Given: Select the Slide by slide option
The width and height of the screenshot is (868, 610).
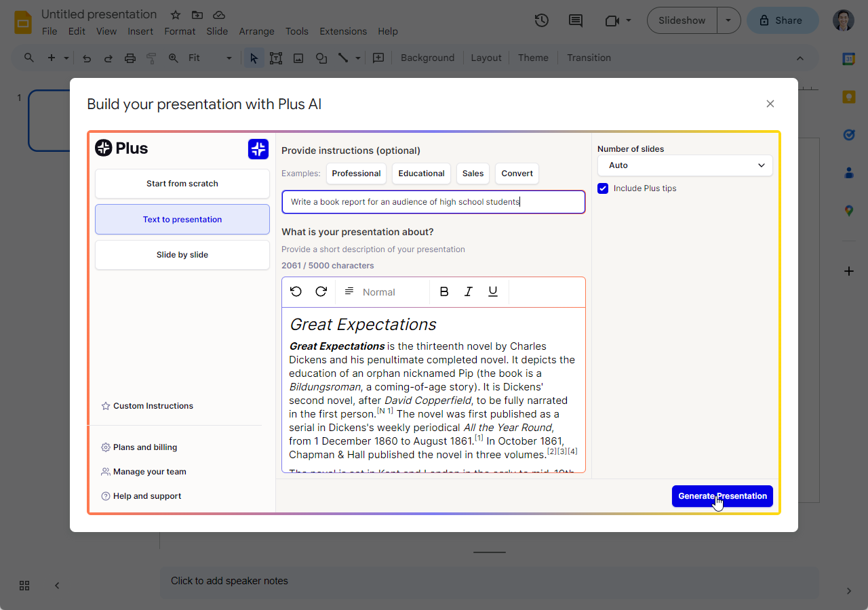Looking at the screenshot, I should pos(182,255).
